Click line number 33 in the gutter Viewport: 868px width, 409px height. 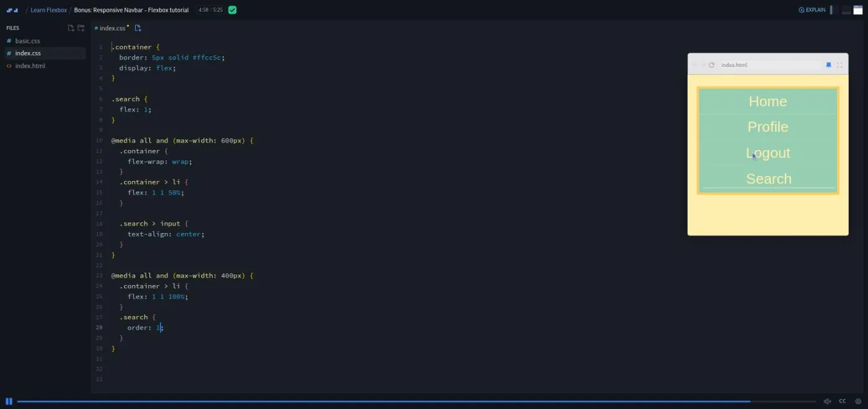(99, 379)
